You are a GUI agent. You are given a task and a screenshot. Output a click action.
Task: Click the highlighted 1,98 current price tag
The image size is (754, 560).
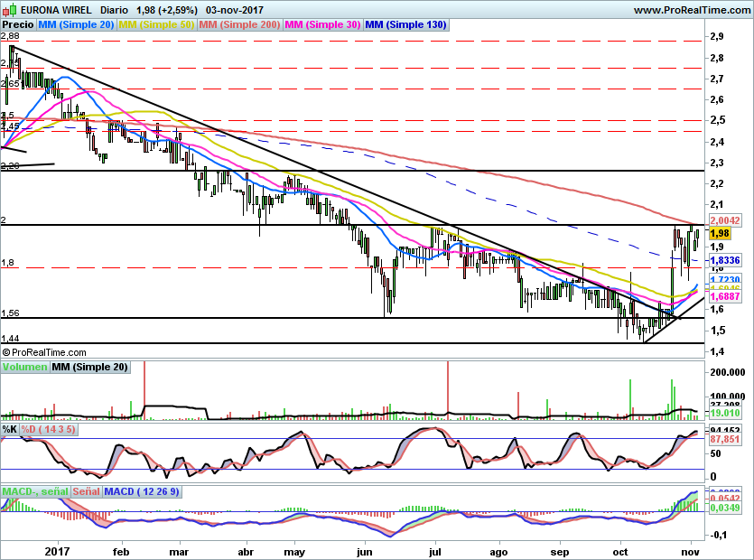click(721, 233)
